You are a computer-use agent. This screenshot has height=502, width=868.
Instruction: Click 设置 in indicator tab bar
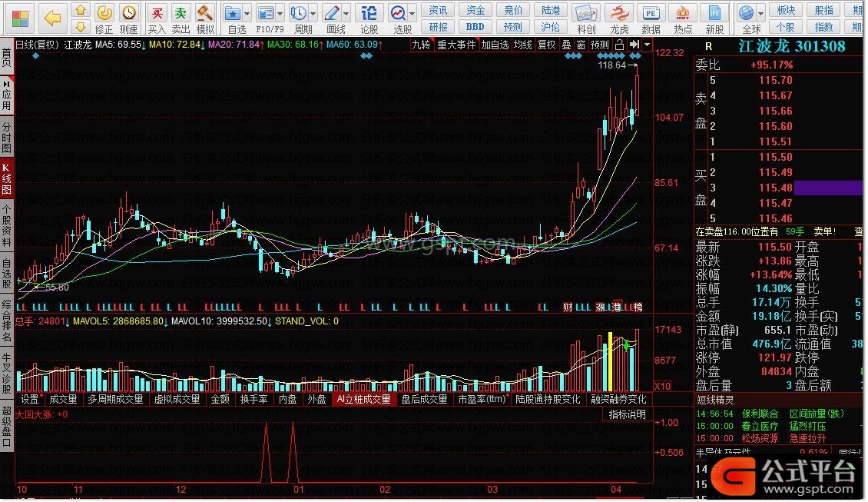(30, 400)
